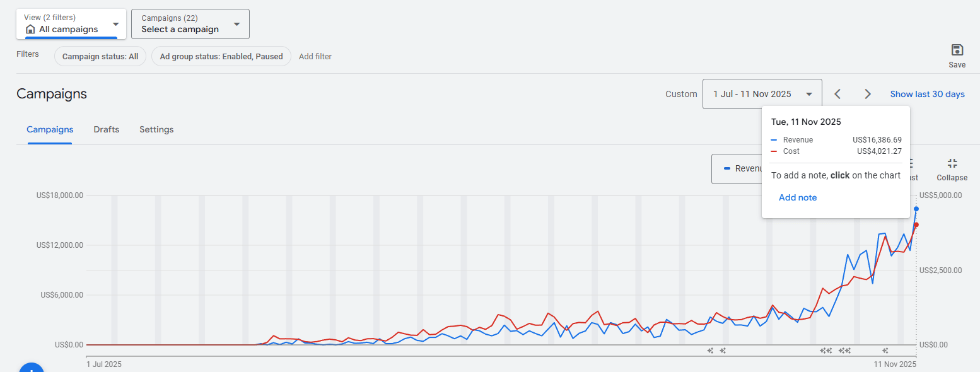Advance to the next date range

click(868, 94)
